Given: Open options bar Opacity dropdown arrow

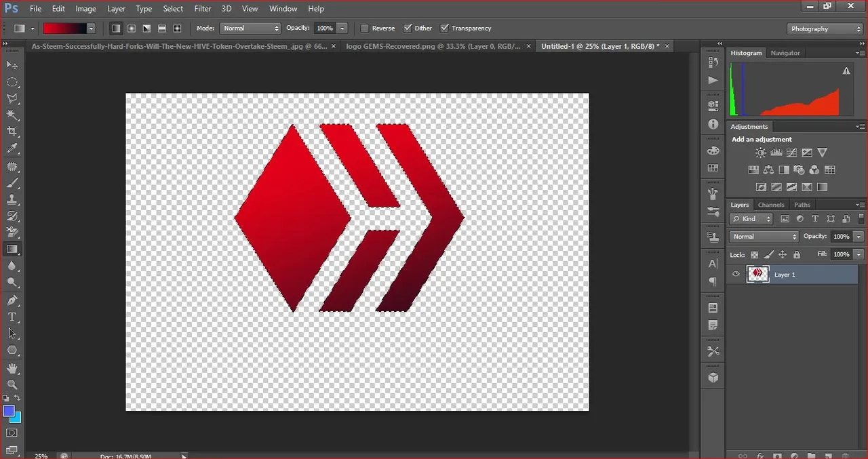Looking at the screenshot, I should click(342, 28).
